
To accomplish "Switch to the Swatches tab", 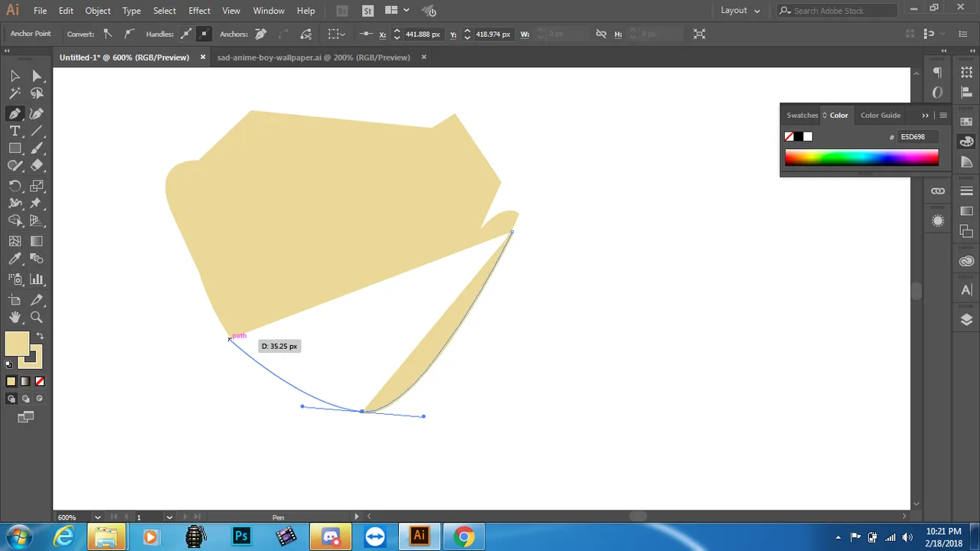I will click(x=802, y=116).
